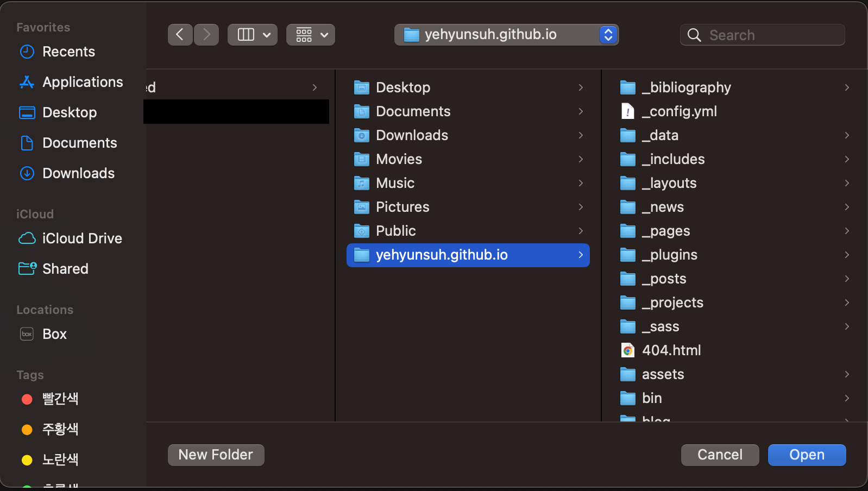The width and height of the screenshot is (868, 491).
Task: Open the _layouts folder
Action: click(x=734, y=183)
